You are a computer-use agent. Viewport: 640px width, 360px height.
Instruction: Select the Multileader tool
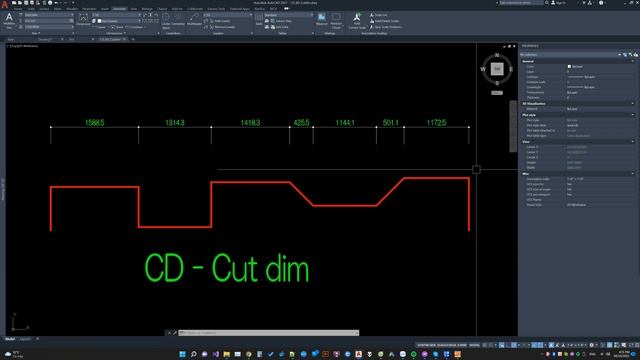click(194, 20)
